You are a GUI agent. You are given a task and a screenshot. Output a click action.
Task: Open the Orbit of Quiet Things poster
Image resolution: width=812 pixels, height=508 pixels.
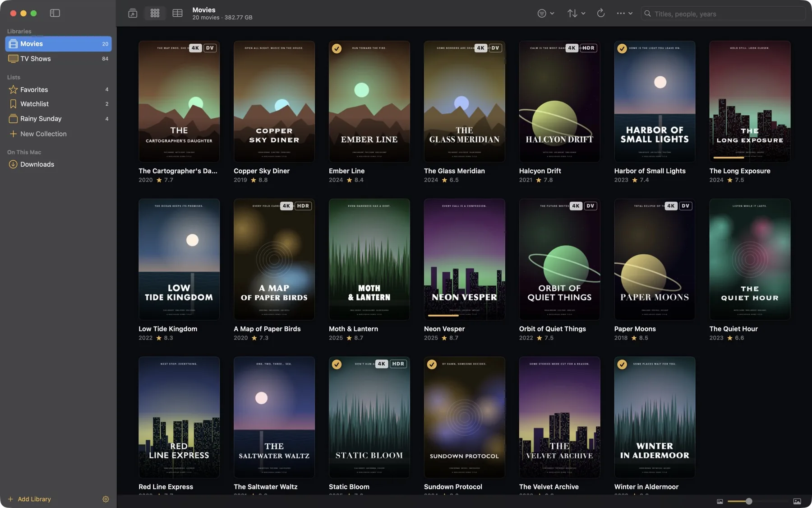pyautogui.click(x=559, y=260)
